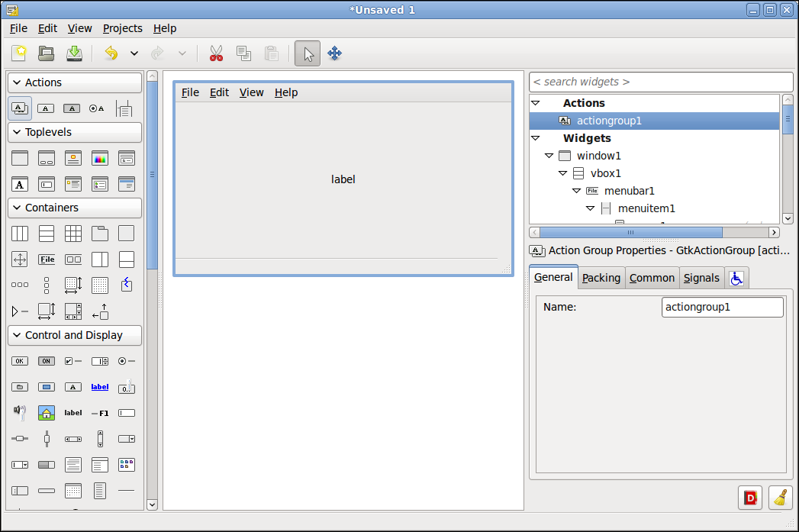Focus the search widgets field
The width and height of the screenshot is (799, 532).
(661, 82)
